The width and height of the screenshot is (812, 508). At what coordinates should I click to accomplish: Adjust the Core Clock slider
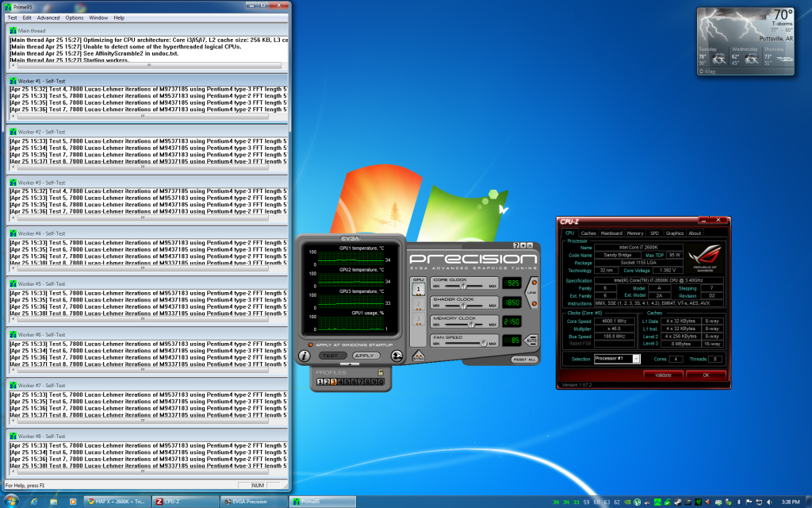pyautogui.click(x=464, y=286)
